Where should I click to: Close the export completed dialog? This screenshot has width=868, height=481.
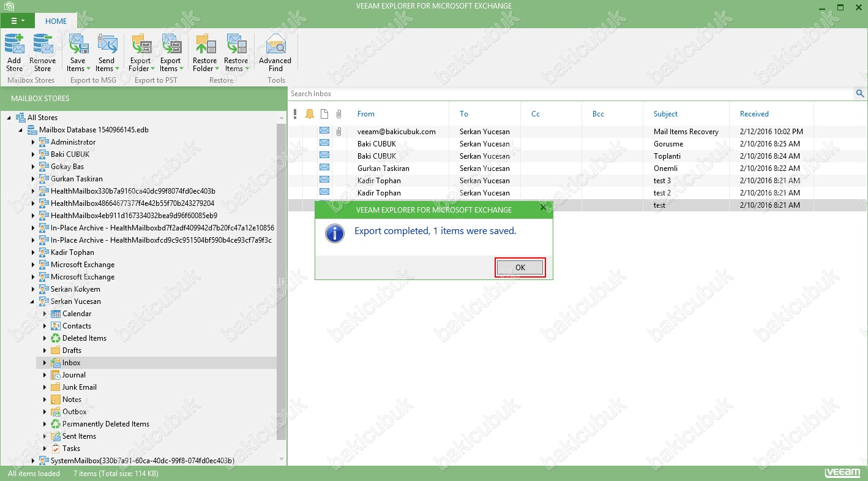coord(543,208)
